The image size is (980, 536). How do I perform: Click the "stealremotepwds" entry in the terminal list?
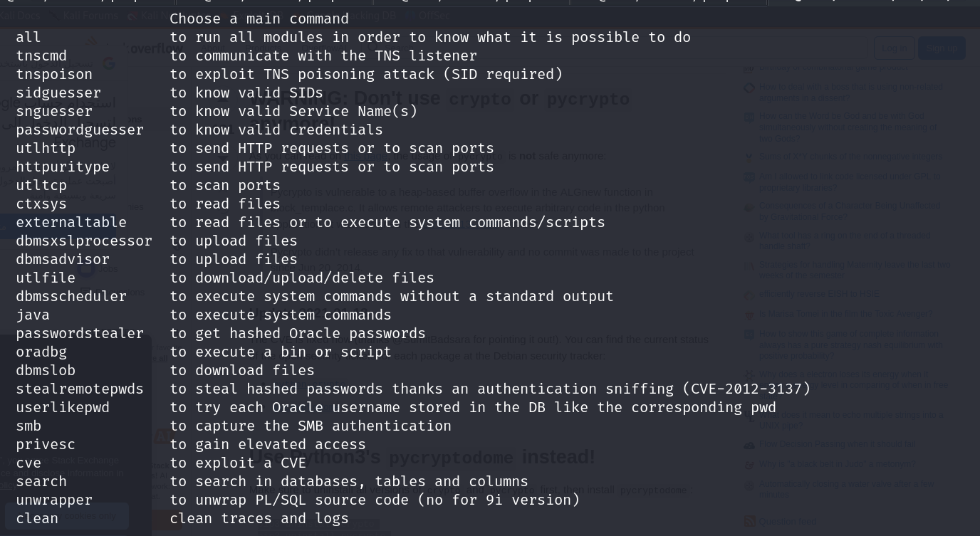[x=80, y=389]
